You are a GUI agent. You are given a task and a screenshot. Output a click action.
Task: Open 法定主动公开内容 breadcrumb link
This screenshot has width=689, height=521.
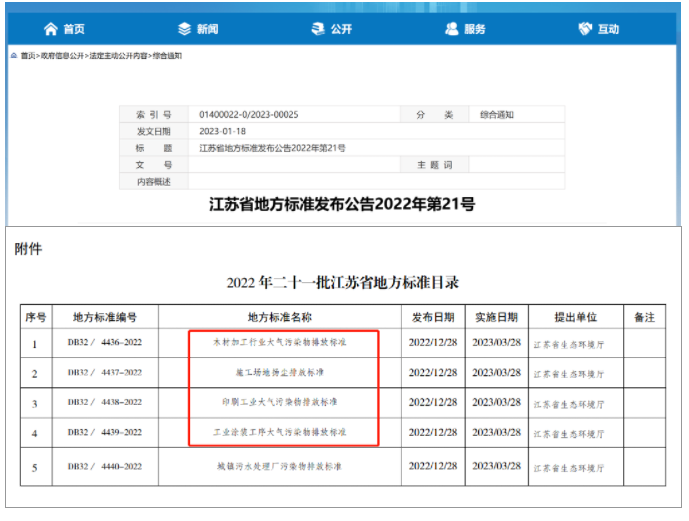(x=118, y=56)
